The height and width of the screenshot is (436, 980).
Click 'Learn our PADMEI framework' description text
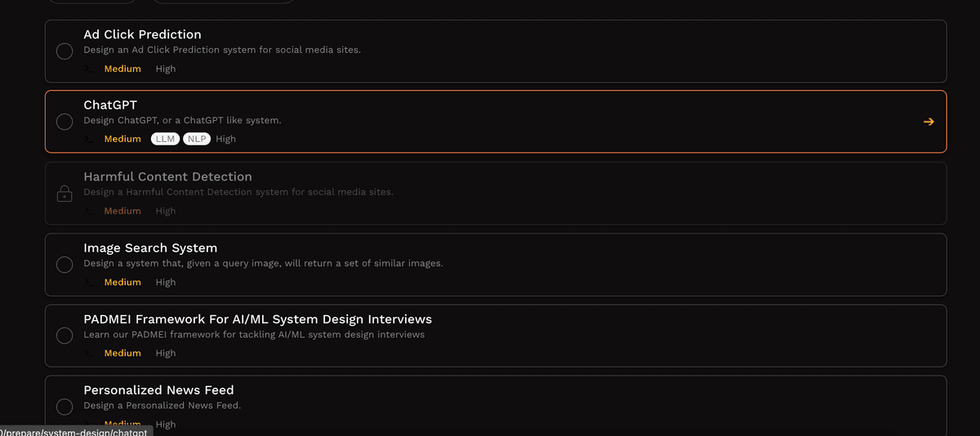tap(254, 334)
